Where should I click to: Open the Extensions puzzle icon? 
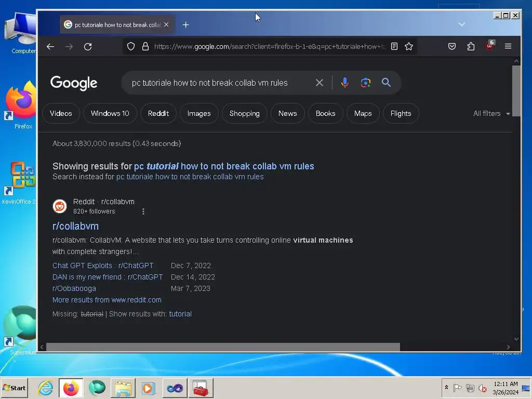tap(471, 46)
